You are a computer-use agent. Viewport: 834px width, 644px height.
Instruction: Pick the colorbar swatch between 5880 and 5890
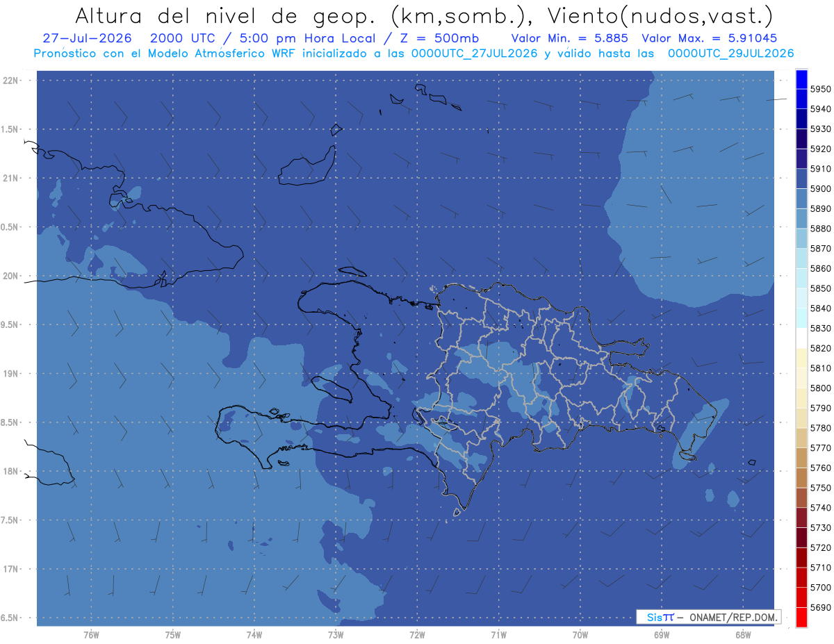tap(801, 218)
